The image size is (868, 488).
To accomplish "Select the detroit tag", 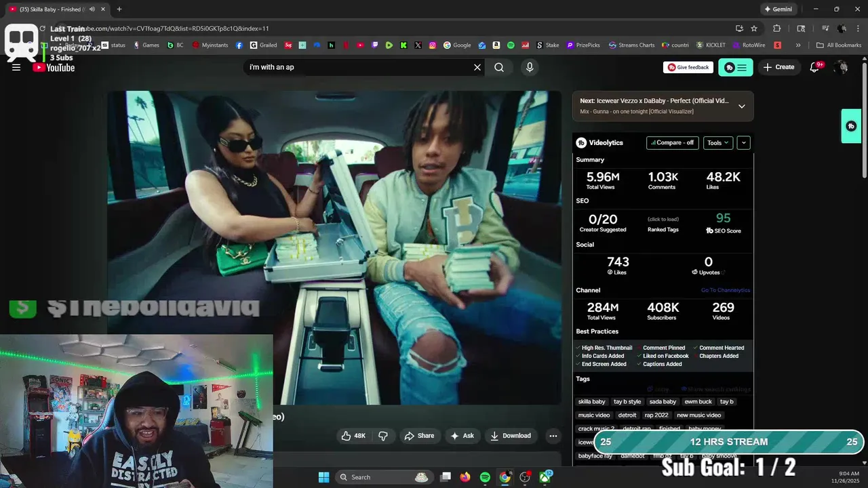I will coord(627,415).
